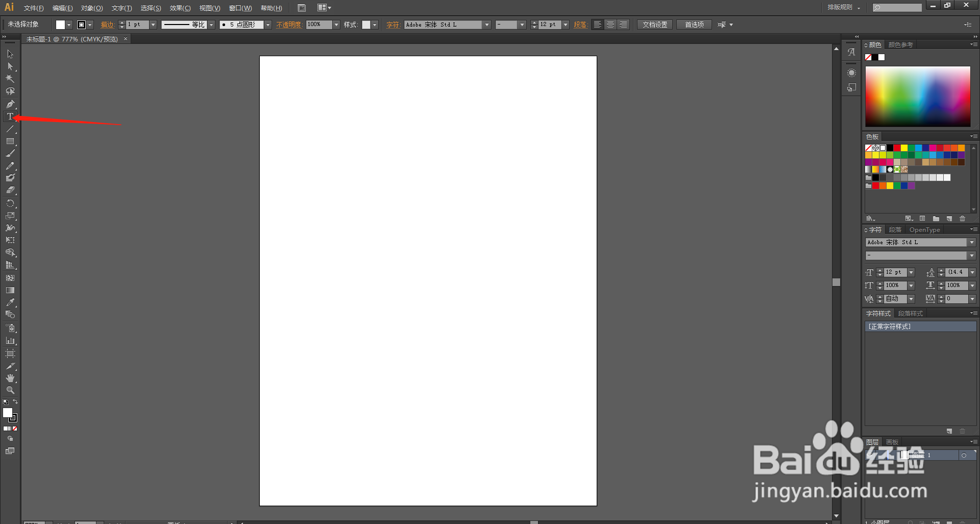Click the 文档设置 button
The height and width of the screenshot is (524, 980).
click(x=655, y=25)
